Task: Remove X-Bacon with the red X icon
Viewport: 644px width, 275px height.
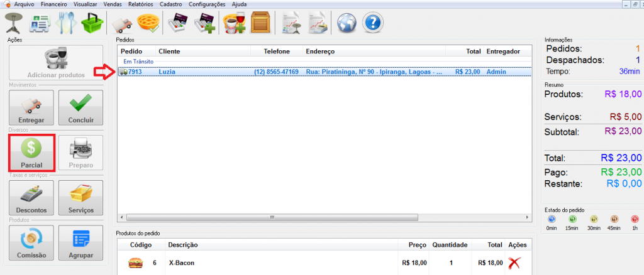Action: point(514,263)
